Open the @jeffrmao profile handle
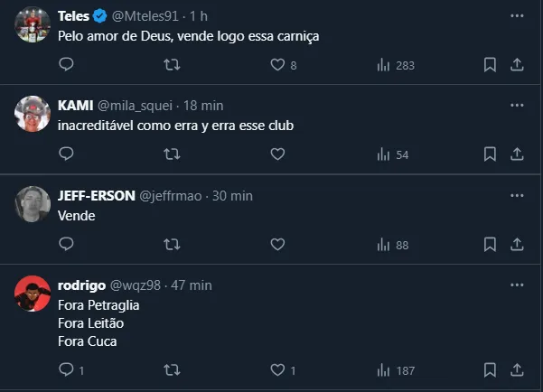Image resolution: width=543 pixels, height=392 pixels. tap(171, 195)
